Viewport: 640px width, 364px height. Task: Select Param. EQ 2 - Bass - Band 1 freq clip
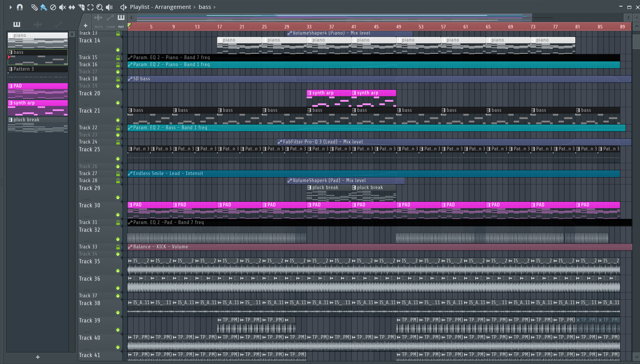click(376, 128)
